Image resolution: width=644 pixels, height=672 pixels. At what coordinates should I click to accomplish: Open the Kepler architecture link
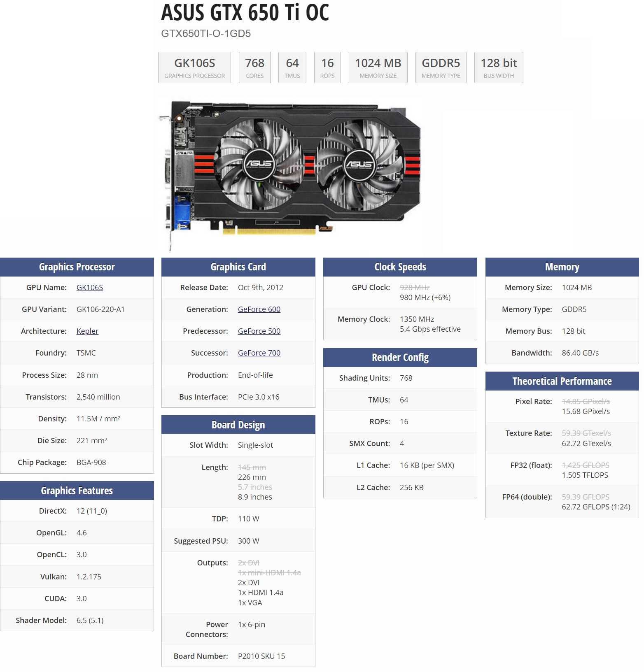click(87, 331)
